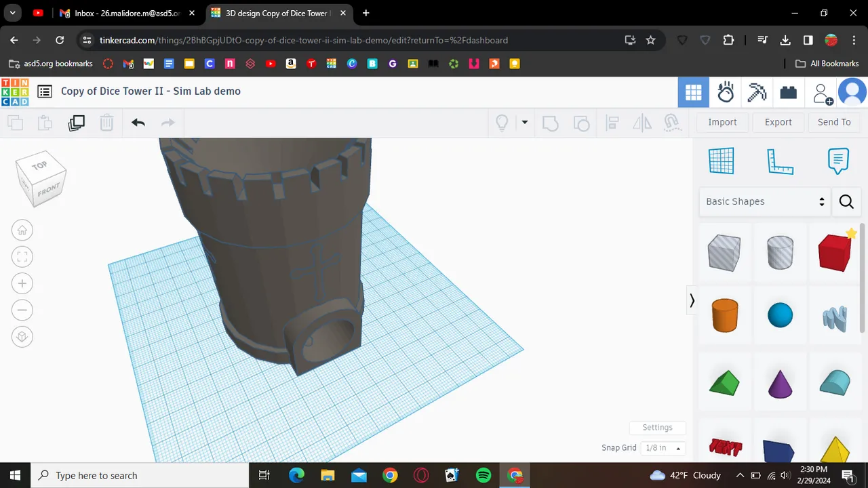This screenshot has height=488, width=868.
Task: Open the Snap Grid 1/8 in dropdown
Action: pos(663,448)
